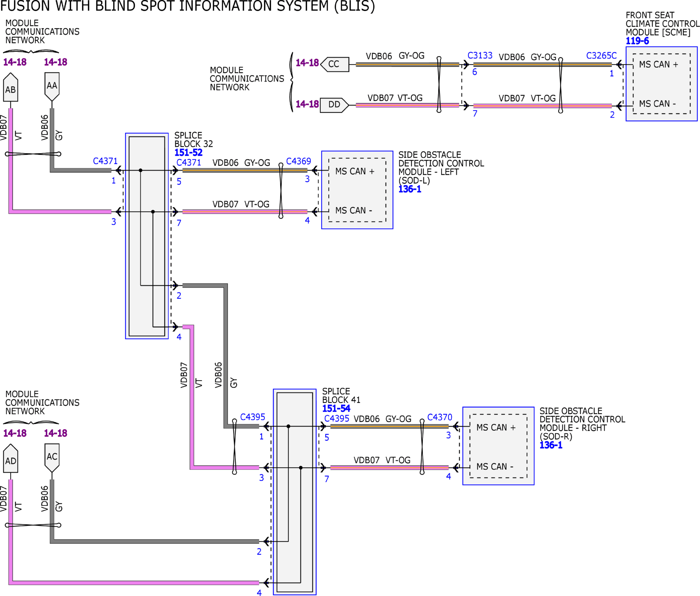Follow the 136-1 reference under SOD-R
Image resolution: width=700 pixels, height=596 pixels.
[551, 445]
